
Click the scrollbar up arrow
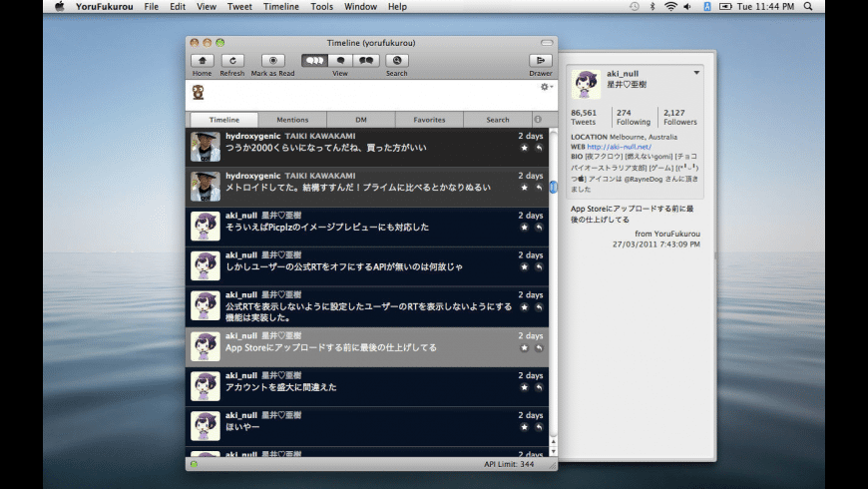coord(553,442)
